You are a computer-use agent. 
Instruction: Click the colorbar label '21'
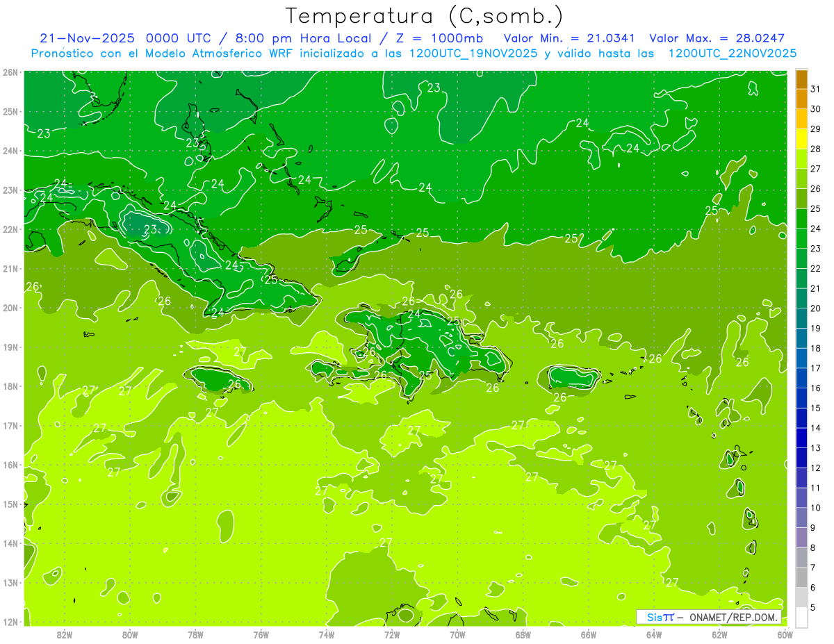tap(815, 288)
